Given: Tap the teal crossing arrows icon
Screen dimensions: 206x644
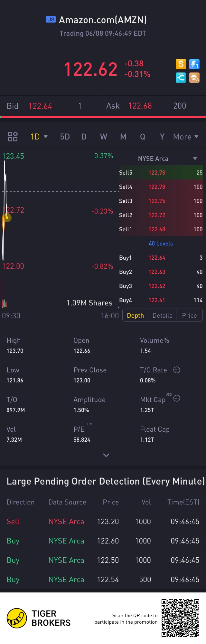Looking at the screenshot, I should (x=181, y=78).
